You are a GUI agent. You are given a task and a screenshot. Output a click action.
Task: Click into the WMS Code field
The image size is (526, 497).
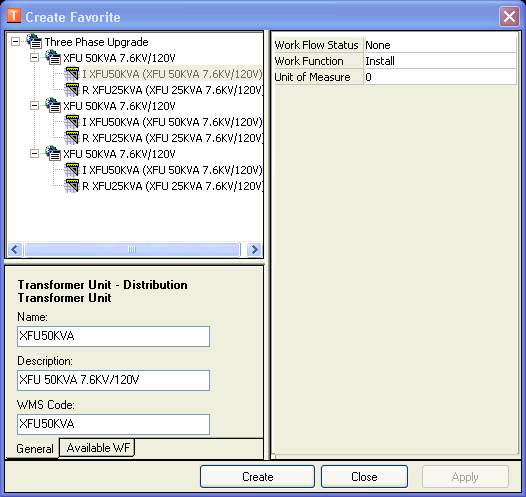[x=113, y=424]
